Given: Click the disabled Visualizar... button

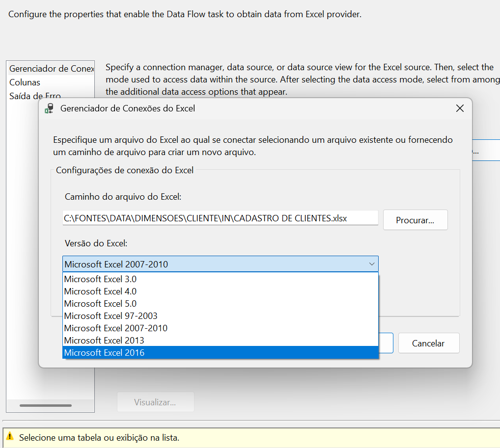Looking at the screenshot, I should (156, 402).
